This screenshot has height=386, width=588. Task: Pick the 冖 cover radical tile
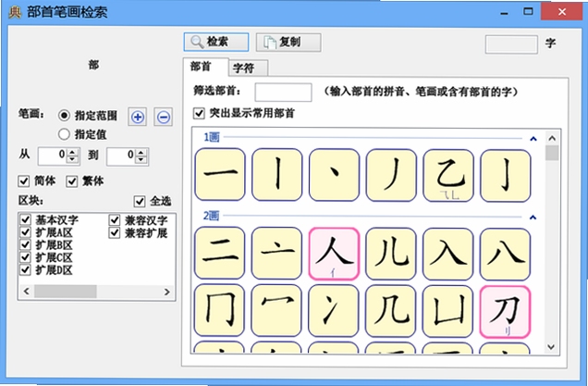[277, 310]
